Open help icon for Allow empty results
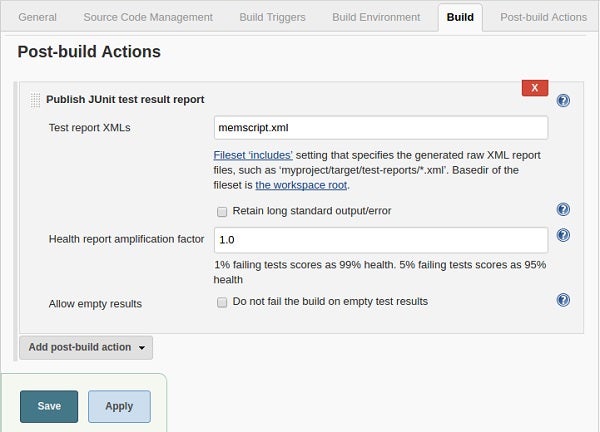 [x=563, y=300]
